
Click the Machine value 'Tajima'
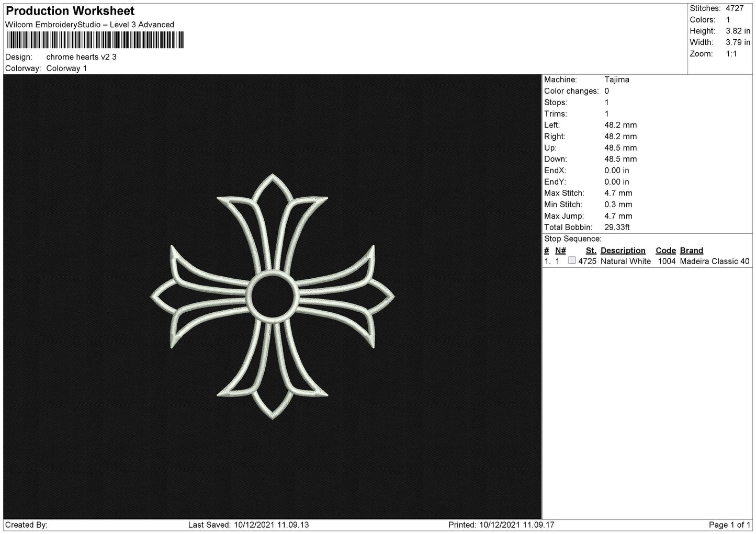[617, 79]
